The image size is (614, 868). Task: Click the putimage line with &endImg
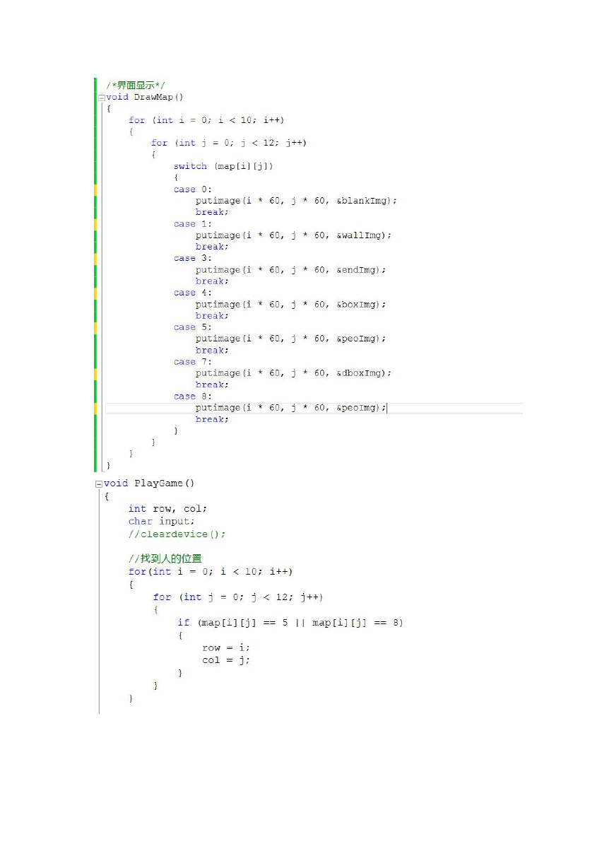(x=291, y=270)
